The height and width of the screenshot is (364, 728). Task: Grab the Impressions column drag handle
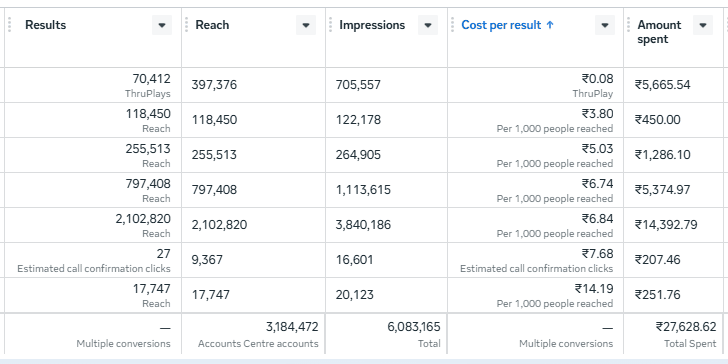coord(331,25)
